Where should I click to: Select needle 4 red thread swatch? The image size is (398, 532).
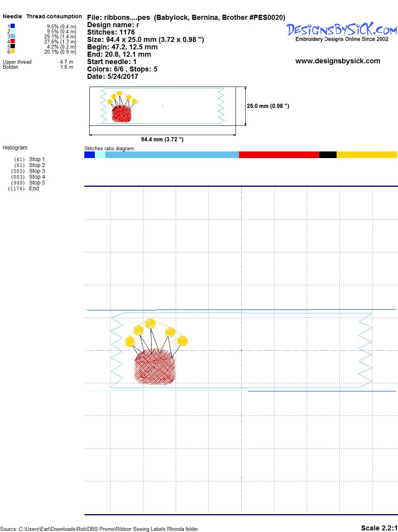pyautogui.click(x=12, y=41)
